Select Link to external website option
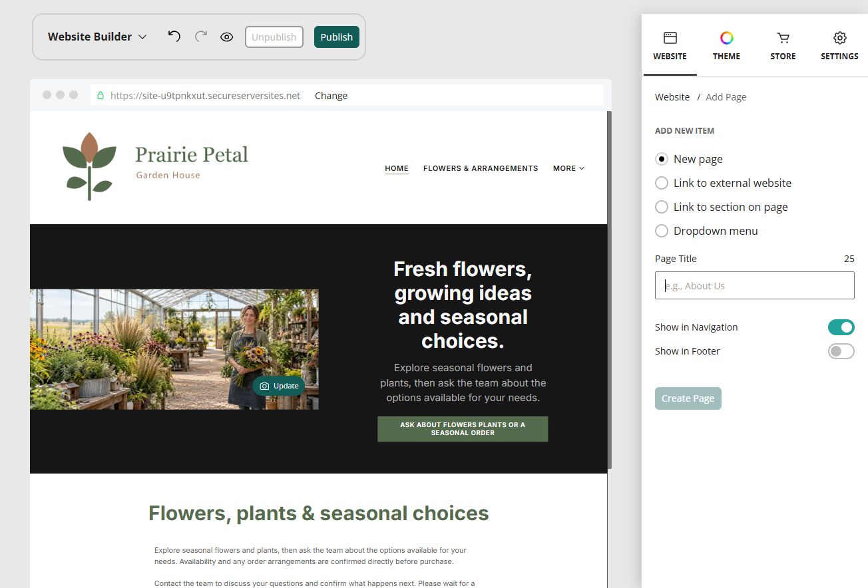This screenshot has width=868, height=588. 662,183
